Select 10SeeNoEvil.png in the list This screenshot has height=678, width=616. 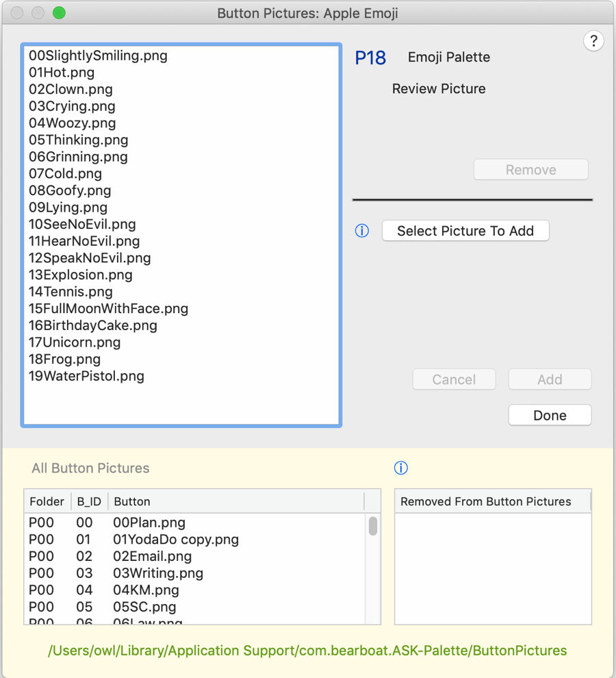tap(82, 224)
